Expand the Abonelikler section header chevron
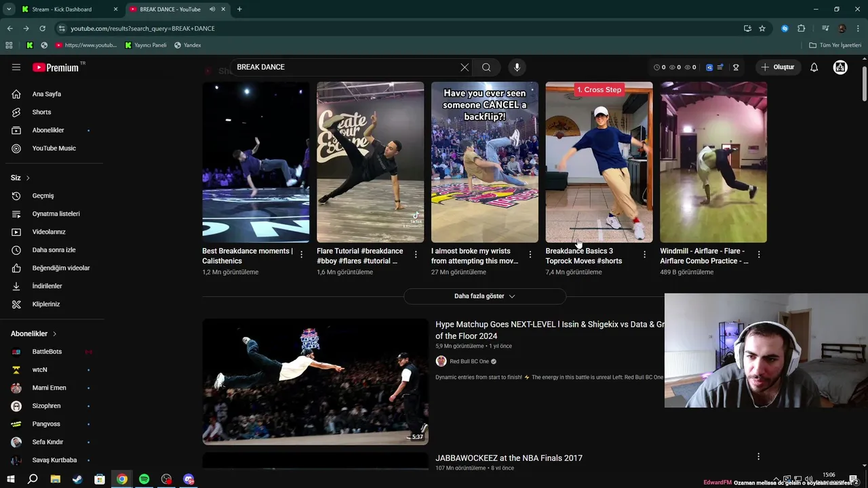This screenshot has width=868, height=488. [54, 333]
